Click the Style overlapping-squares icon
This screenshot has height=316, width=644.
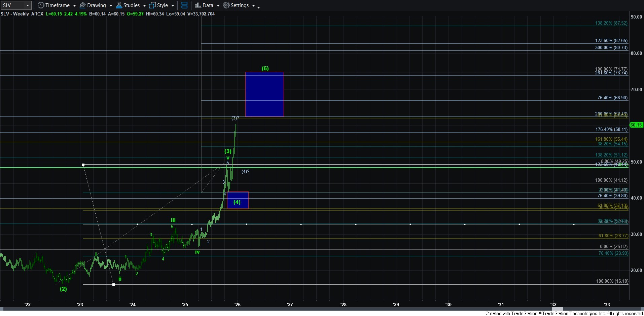coord(152,5)
